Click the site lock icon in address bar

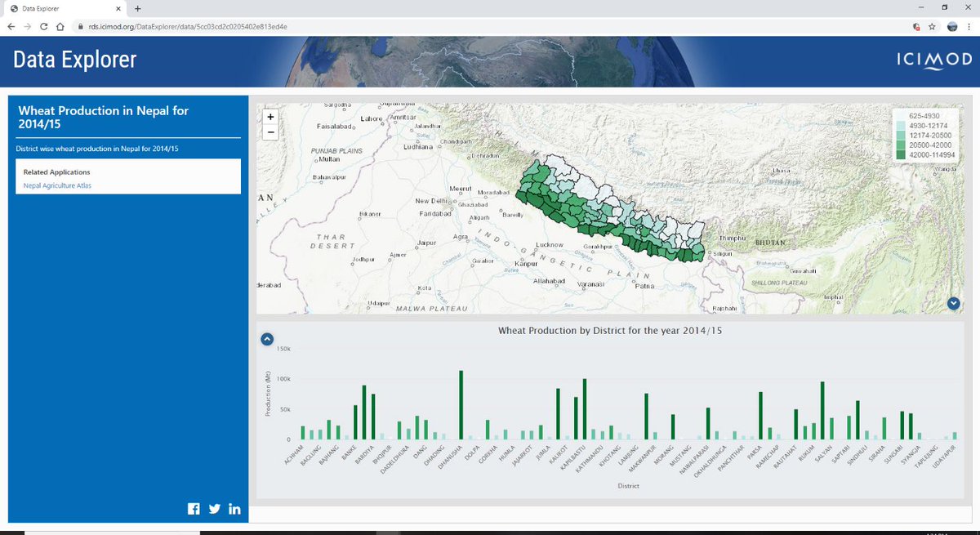81,26
